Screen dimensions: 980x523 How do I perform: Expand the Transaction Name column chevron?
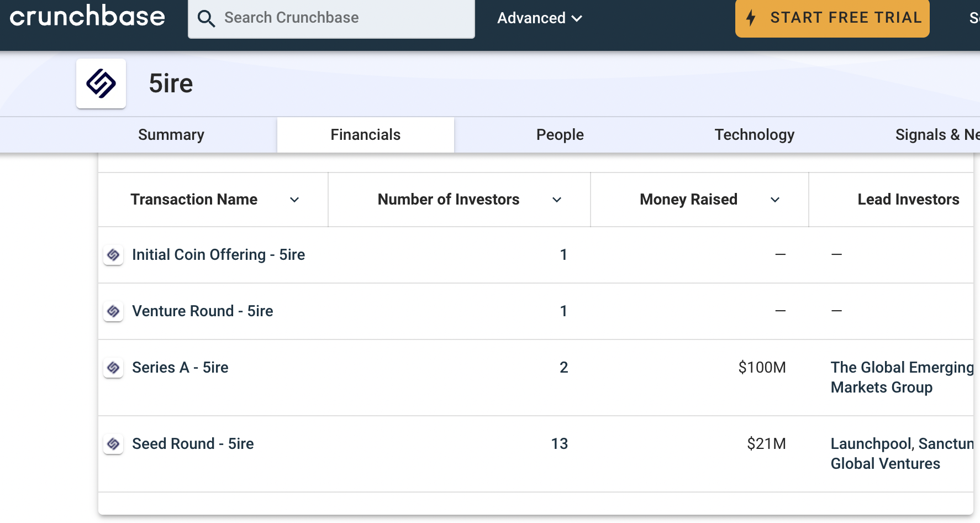[x=294, y=200]
